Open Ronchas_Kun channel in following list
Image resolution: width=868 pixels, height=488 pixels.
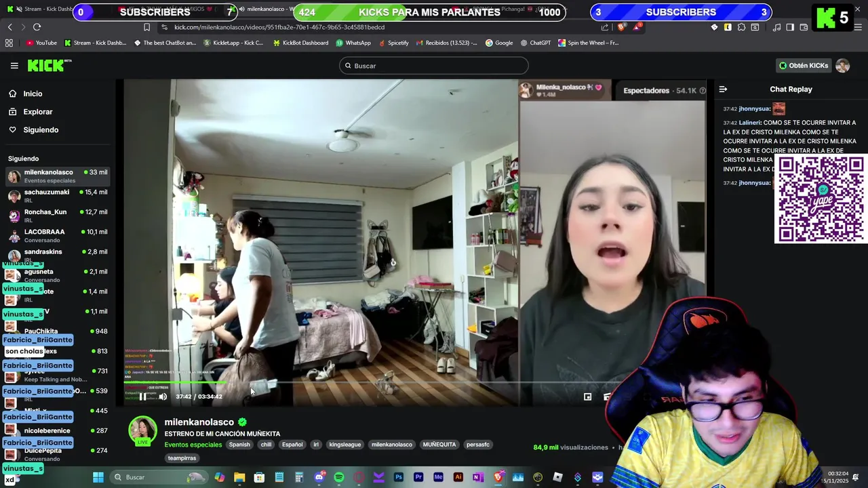(58, 216)
